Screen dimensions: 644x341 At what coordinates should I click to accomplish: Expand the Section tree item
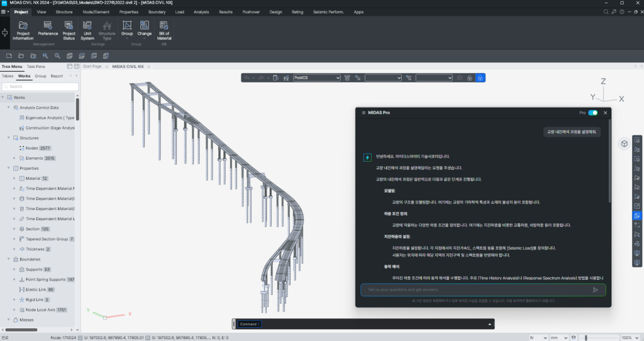pos(14,229)
